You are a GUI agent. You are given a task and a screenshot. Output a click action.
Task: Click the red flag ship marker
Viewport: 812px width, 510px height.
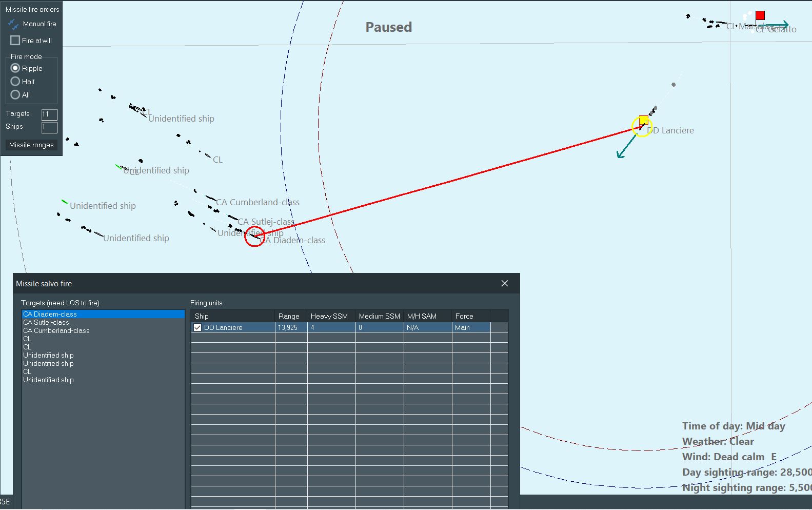pyautogui.click(x=760, y=15)
